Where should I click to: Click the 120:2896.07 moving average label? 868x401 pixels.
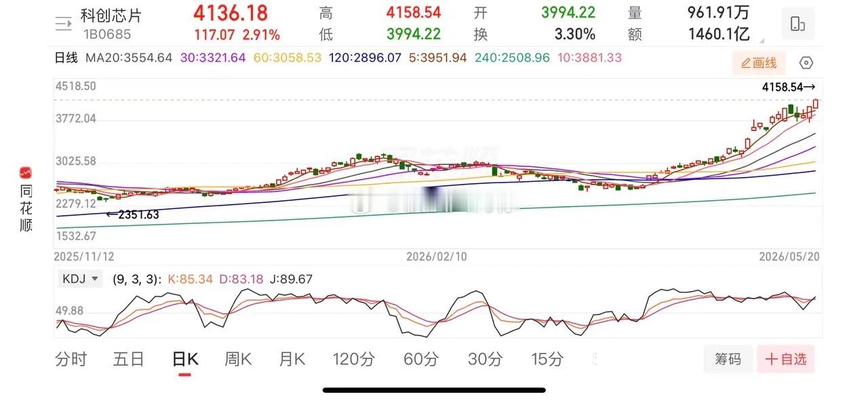pyautogui.click(x=366, y=58)
